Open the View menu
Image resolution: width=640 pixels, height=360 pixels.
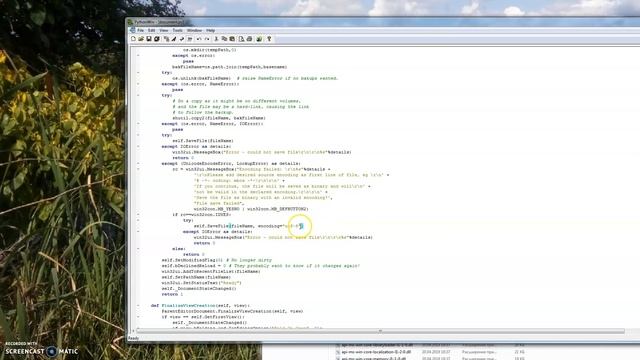164,30
